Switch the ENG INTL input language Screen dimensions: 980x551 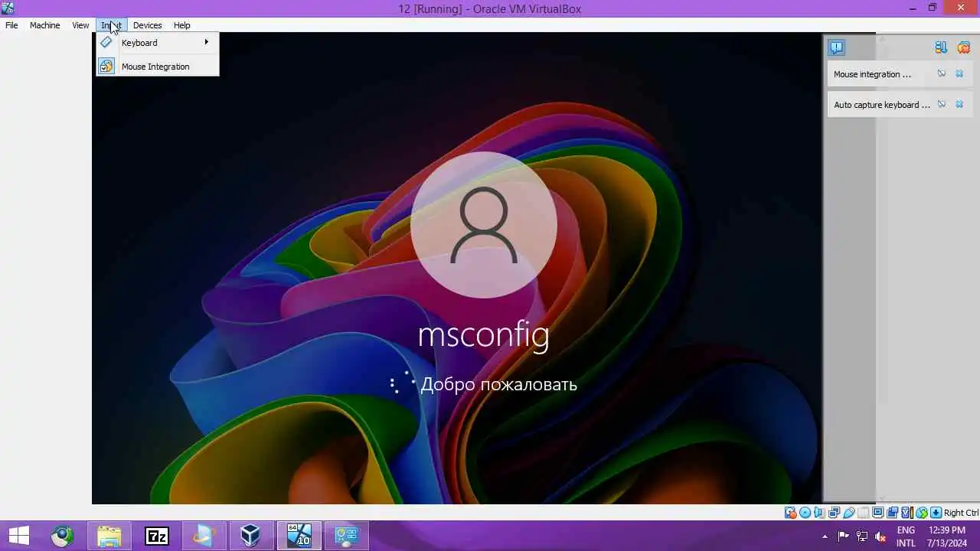[906, 536]
